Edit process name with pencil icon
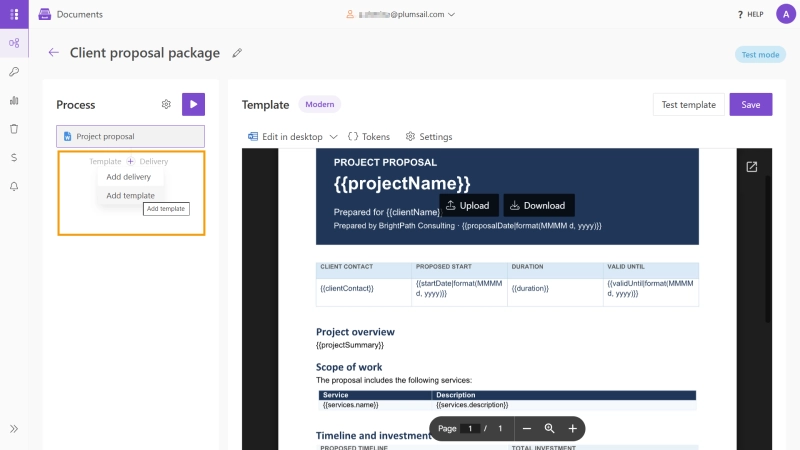Image resolution: width=800 pixels, height=450 pixels. click(x=237, y=53)
